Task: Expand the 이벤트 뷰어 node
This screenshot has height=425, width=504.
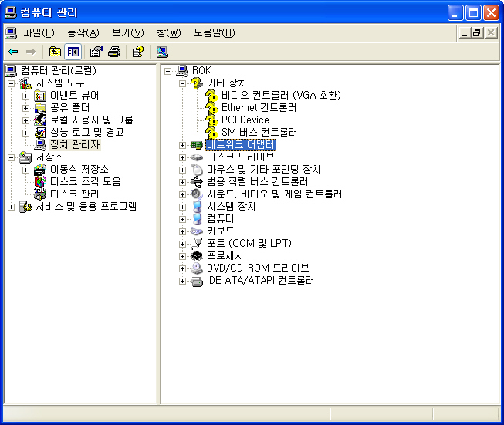Action: tap(26, 96)
